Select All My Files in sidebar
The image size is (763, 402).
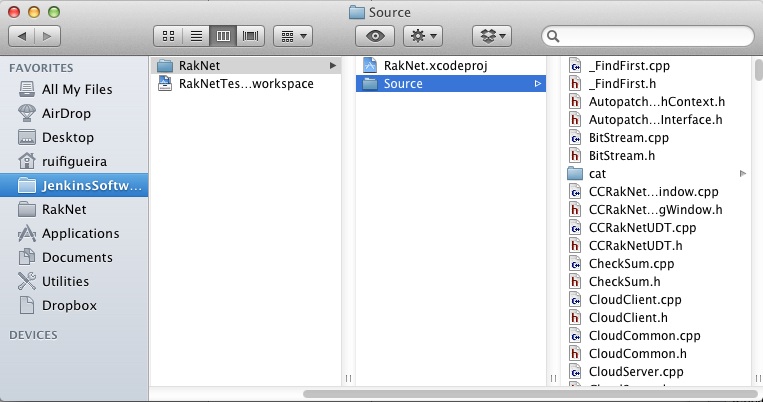[x=76, y=89]
